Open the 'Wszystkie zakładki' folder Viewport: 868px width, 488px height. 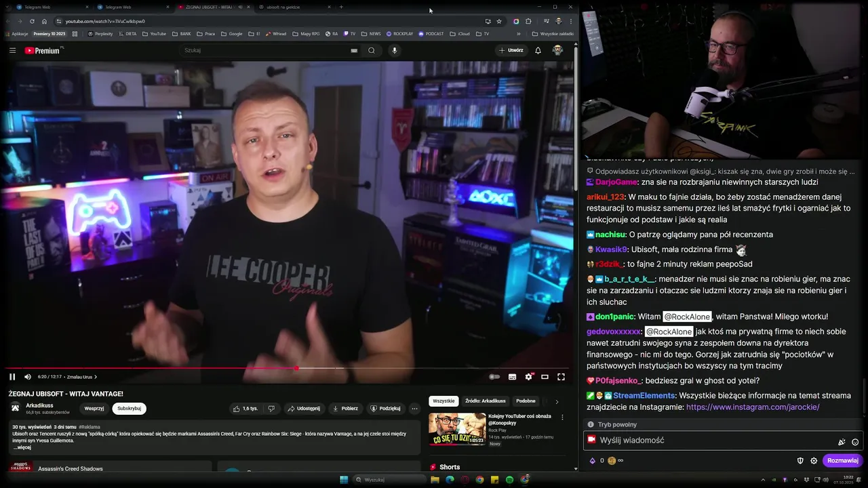click(553, 33)
